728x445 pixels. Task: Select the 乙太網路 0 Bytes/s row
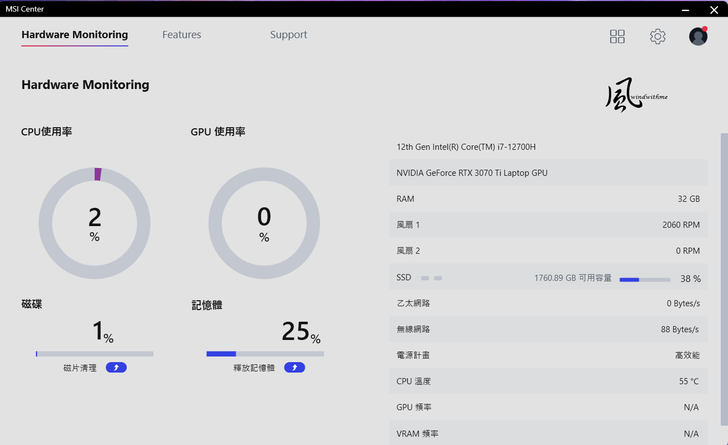(x=549, y=303)
